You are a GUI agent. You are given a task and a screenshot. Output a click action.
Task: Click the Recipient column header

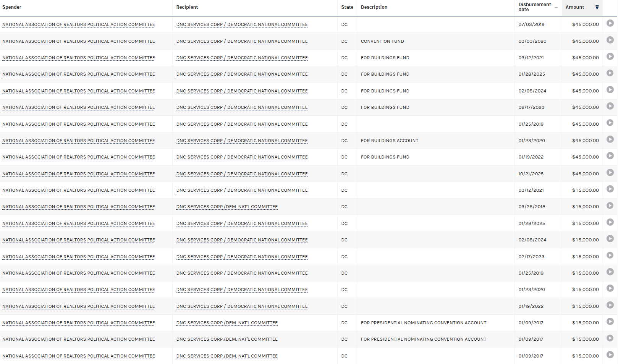coord(187,7)
